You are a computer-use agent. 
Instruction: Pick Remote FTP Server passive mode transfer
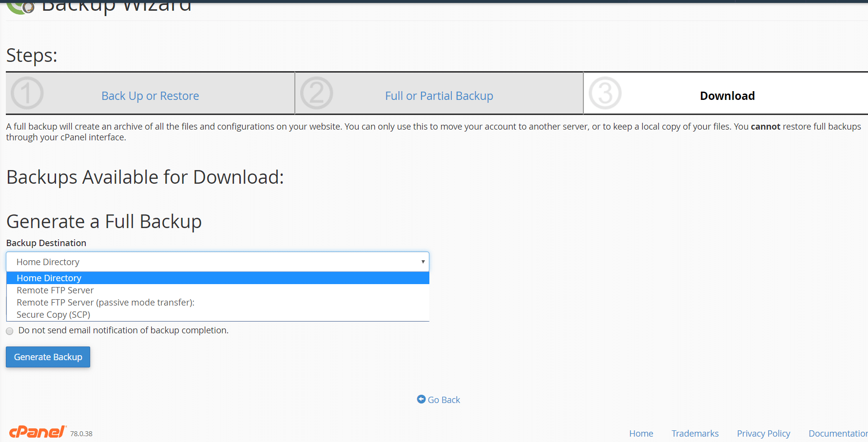[x=105, y=302]
